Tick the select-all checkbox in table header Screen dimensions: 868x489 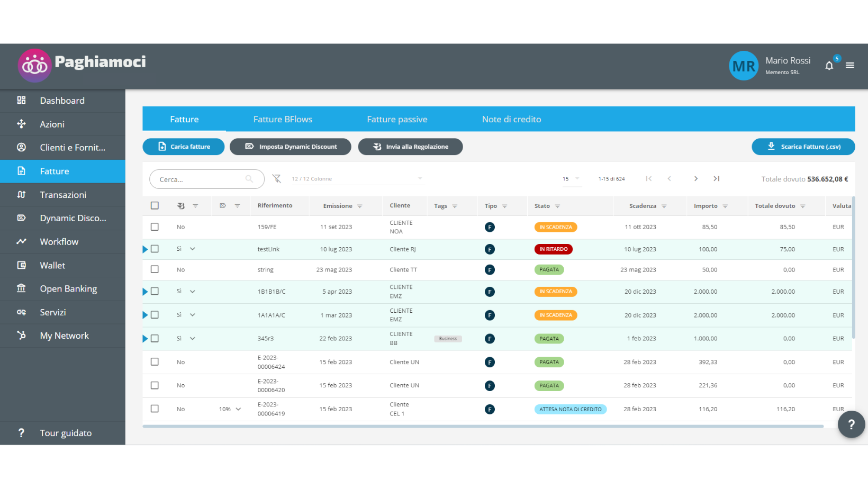pos(155,206)
